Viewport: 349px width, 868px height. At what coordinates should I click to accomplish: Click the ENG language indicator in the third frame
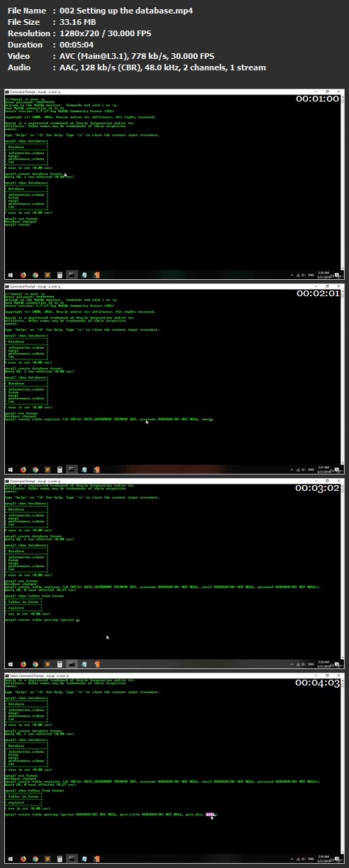point(313,663)
